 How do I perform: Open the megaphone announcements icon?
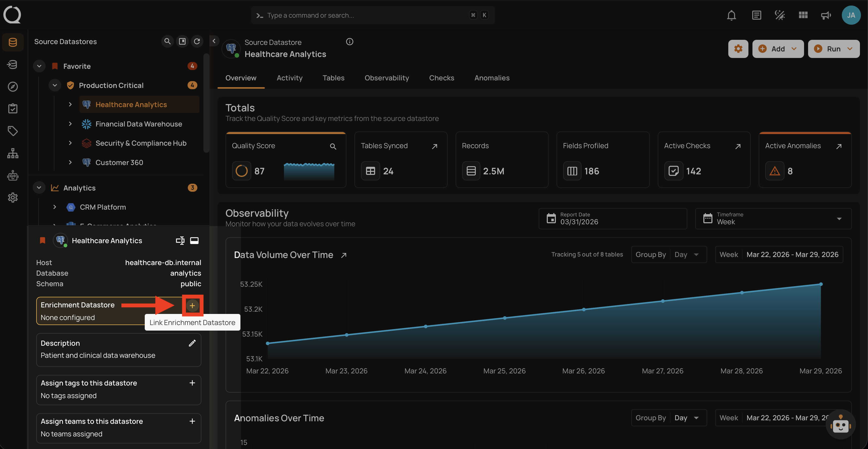[x=826, y=15]
